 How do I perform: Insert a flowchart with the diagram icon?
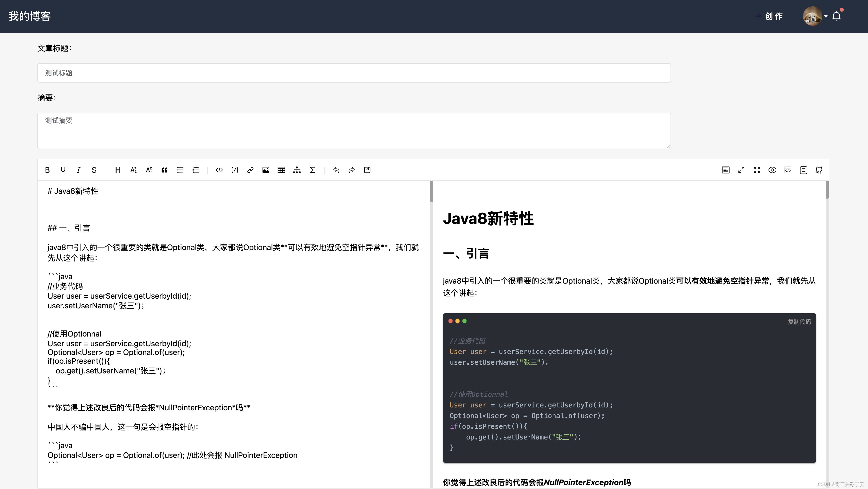[297, 170]
